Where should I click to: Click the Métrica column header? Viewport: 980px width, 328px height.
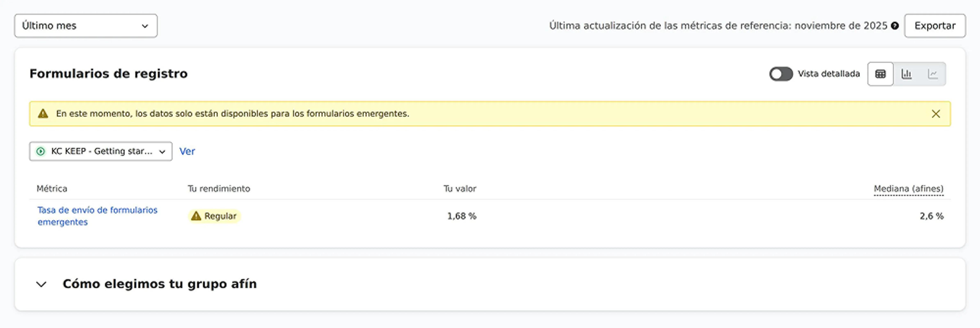52,188
